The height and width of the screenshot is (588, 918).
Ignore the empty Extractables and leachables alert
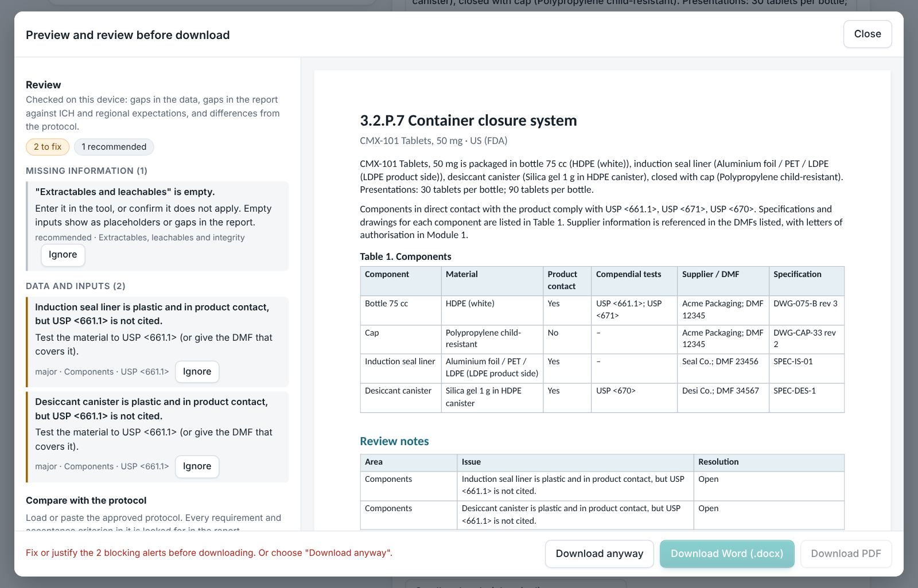coord(63,255)
